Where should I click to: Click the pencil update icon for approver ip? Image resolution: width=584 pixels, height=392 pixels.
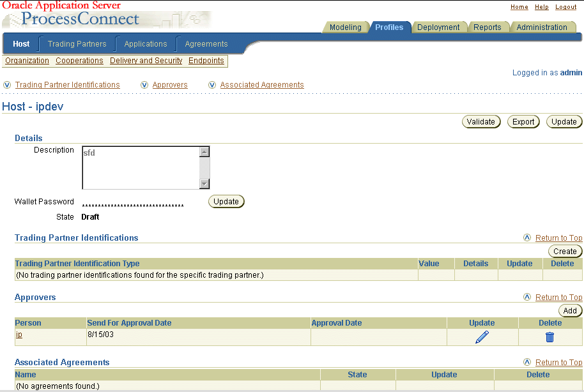click(482, 337)
